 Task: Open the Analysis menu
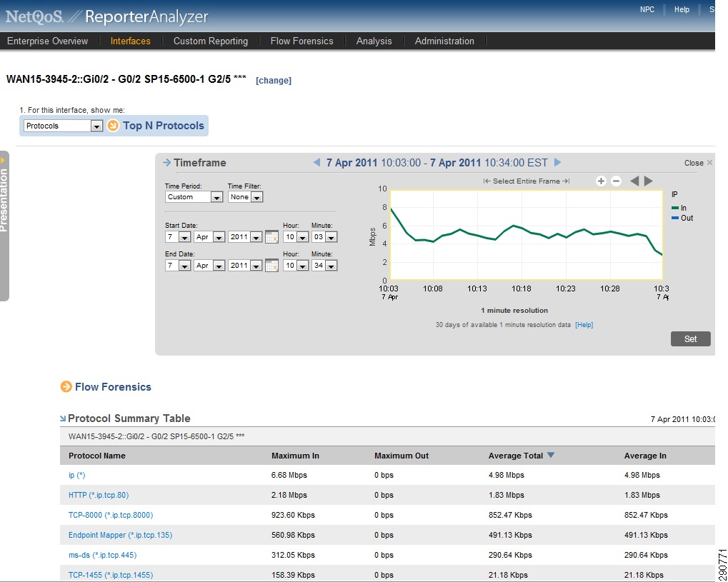coord(374,41)
